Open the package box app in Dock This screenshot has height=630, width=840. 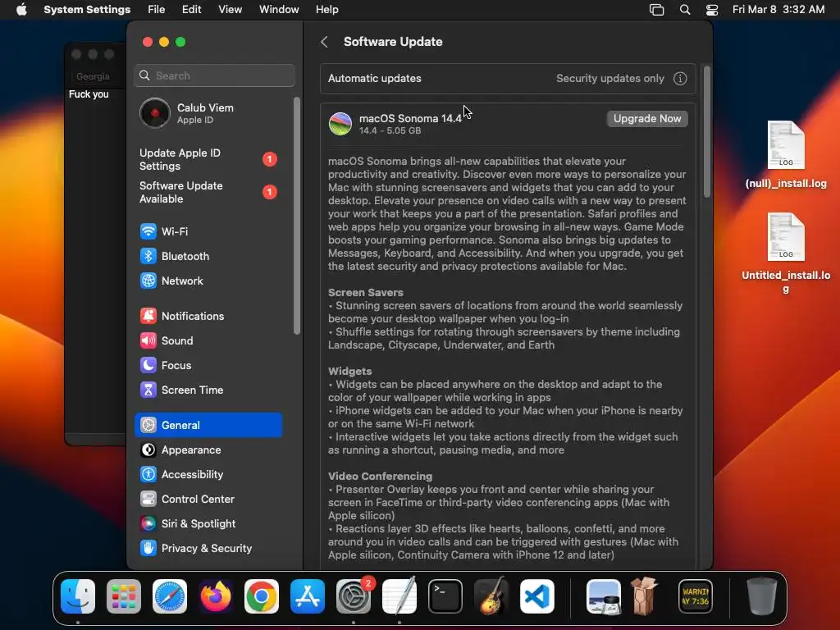click(643, 596)
